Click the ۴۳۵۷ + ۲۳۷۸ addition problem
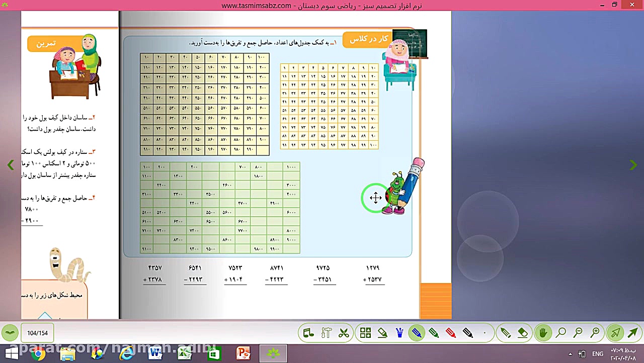 tap(154, 274)
